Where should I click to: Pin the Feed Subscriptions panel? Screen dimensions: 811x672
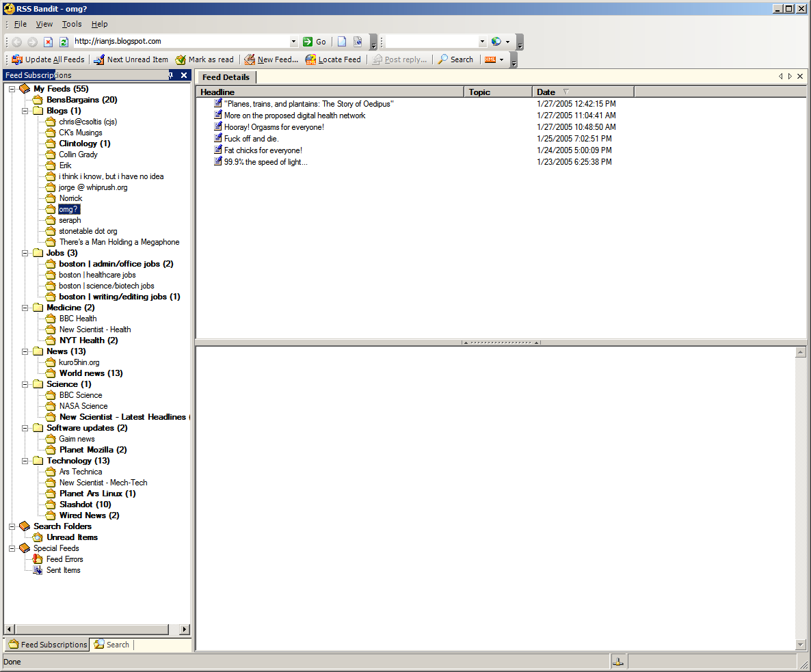(x=171, y=75)
